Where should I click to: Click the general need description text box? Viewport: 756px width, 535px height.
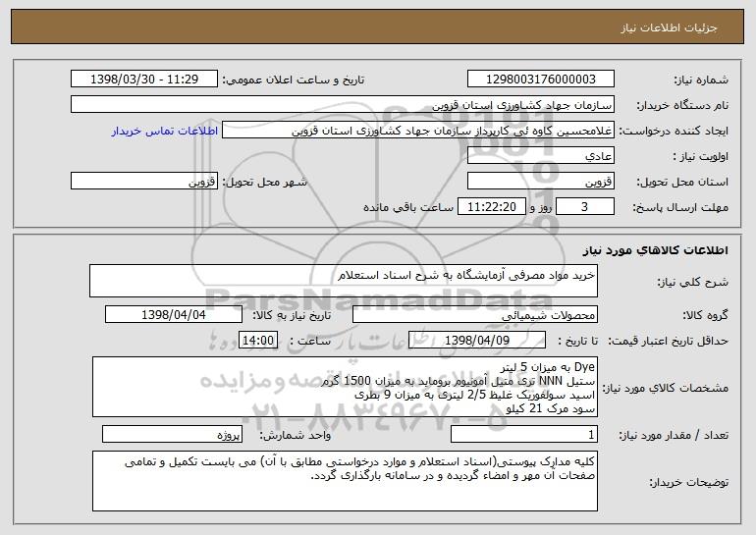344,281
